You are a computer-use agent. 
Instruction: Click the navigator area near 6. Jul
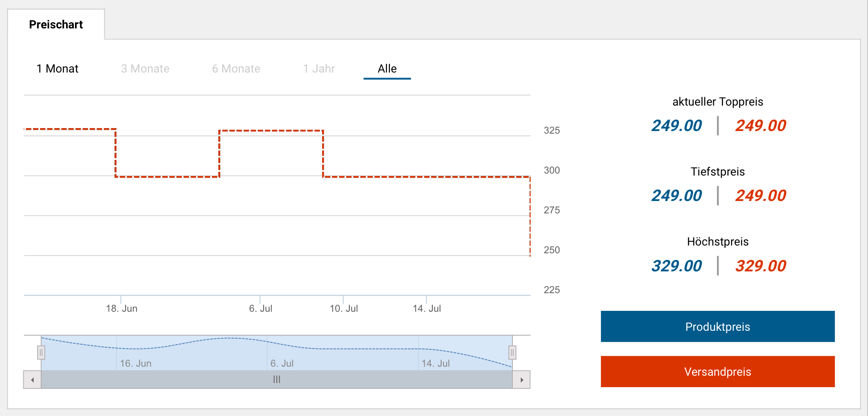click(x=282, y=363)
